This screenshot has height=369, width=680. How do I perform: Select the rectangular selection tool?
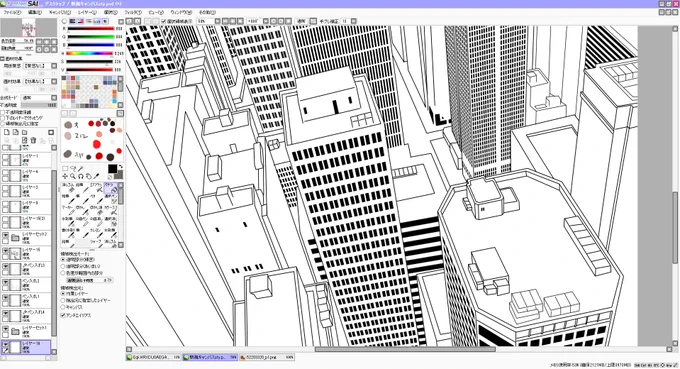pos(65,169)
